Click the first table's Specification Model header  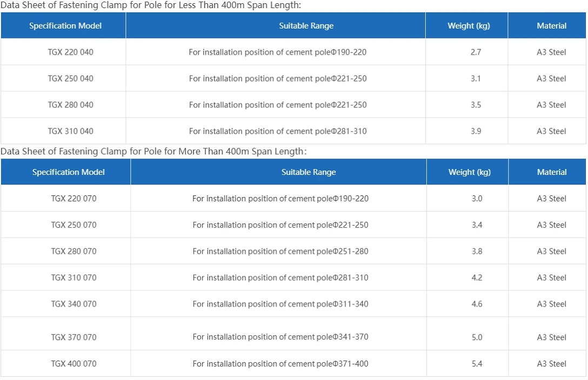65,26
